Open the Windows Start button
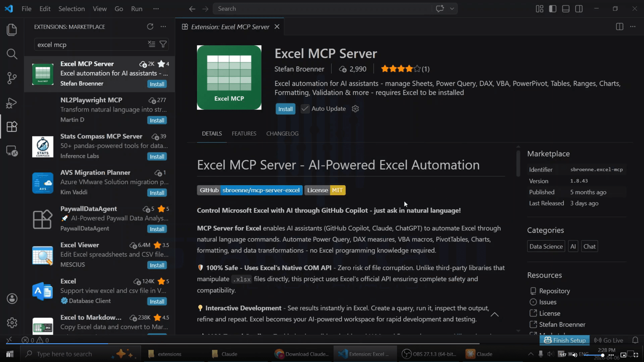The image size is (644, 362). 10,354
